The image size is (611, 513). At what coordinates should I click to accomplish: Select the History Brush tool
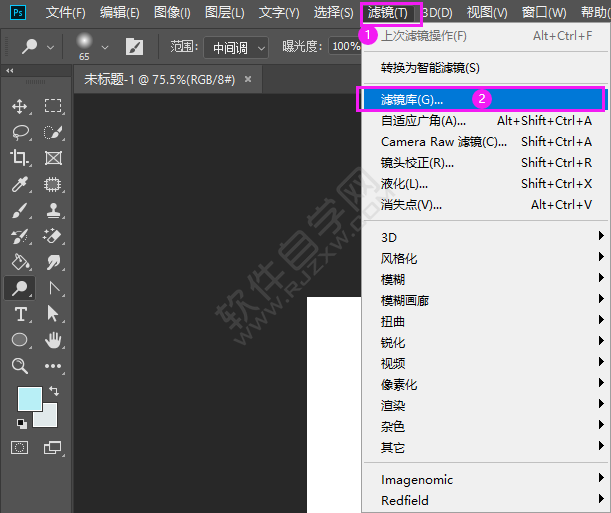pyautogui.click(x=19, y=236)
